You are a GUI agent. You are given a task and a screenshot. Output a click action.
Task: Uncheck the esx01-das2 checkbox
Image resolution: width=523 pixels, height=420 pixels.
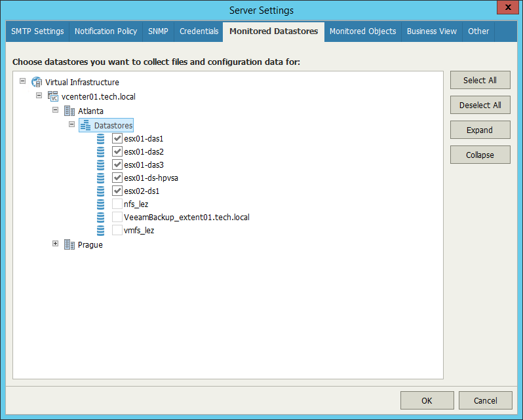coord(117,151)
